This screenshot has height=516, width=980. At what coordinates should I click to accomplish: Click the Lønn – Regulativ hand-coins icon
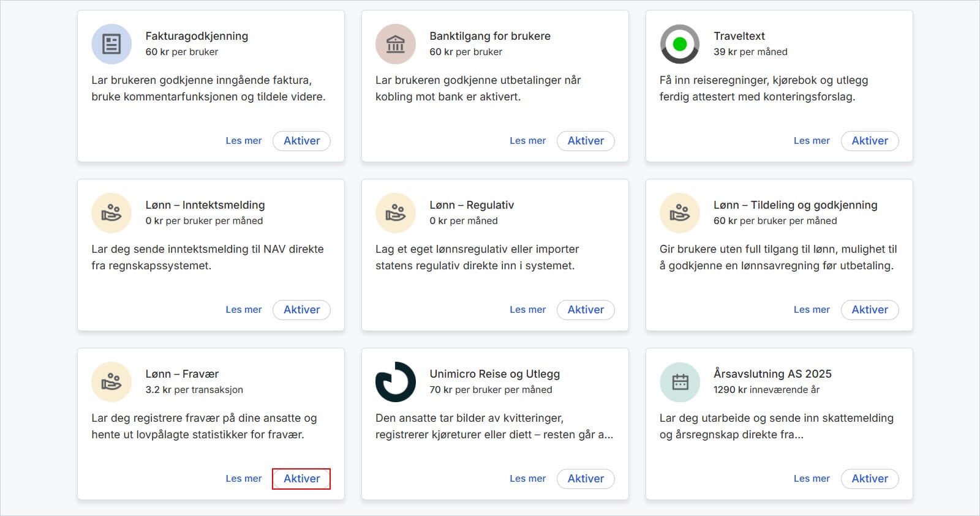pyautogui.click(x=396, y=213)
